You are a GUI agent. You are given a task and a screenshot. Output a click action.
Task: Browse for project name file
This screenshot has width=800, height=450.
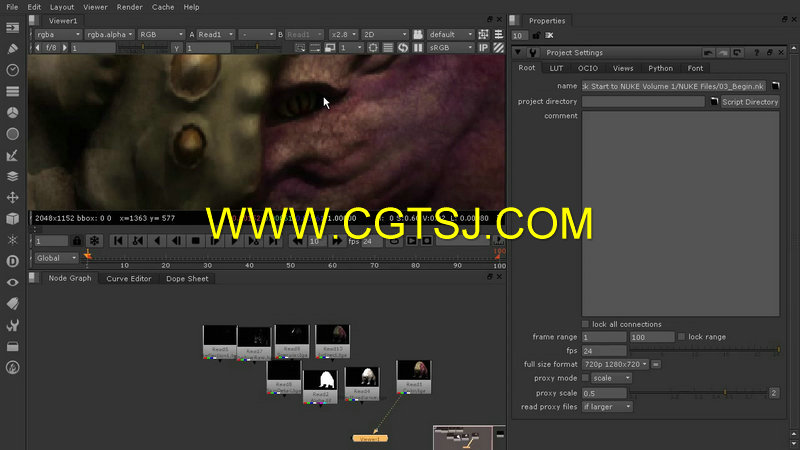(776, 86)
